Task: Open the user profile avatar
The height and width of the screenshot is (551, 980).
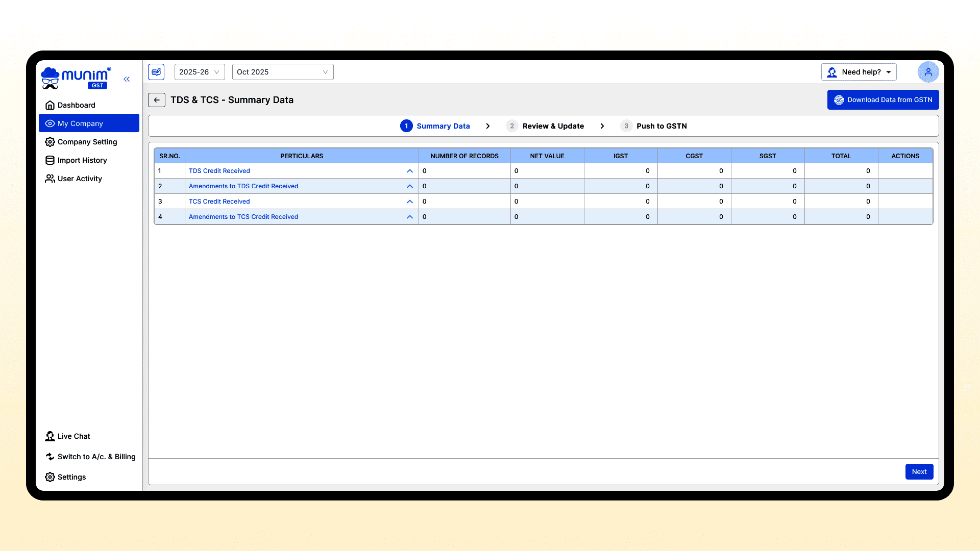Action: click(928, 72)
